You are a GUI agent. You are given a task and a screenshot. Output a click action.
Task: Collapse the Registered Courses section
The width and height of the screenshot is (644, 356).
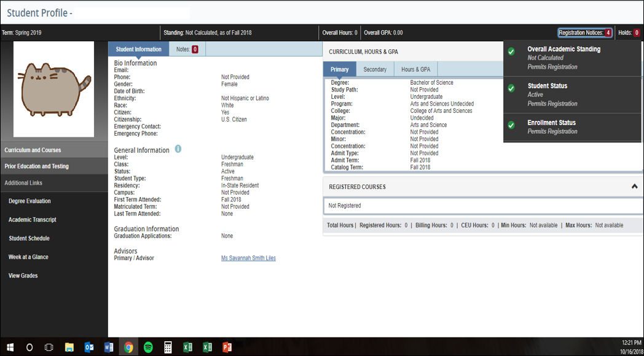pos(634,187)
